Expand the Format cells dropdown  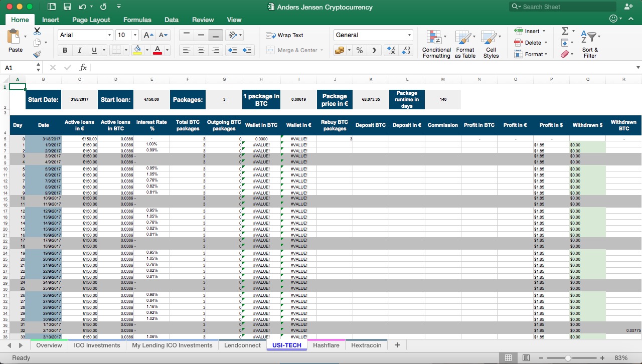pos(546,54)
